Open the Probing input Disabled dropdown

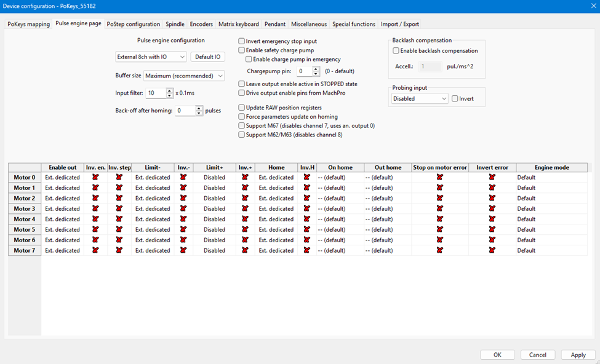pos(420,99)
